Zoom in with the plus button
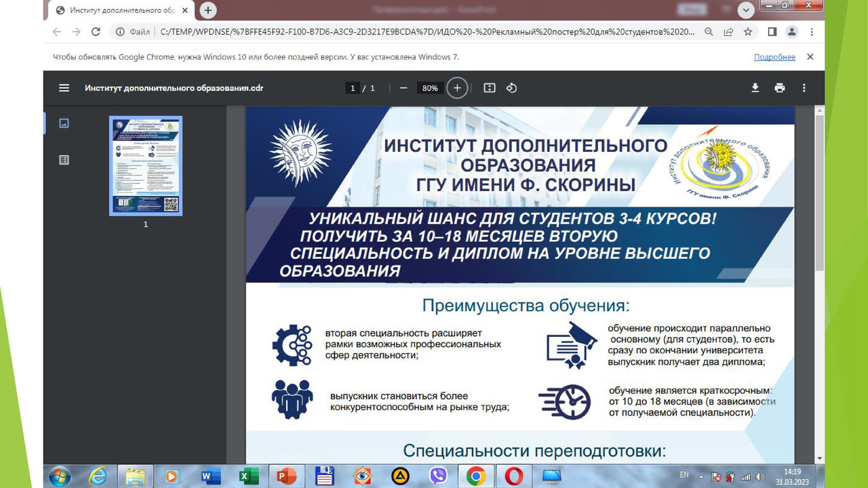 [x=458, y=87]
